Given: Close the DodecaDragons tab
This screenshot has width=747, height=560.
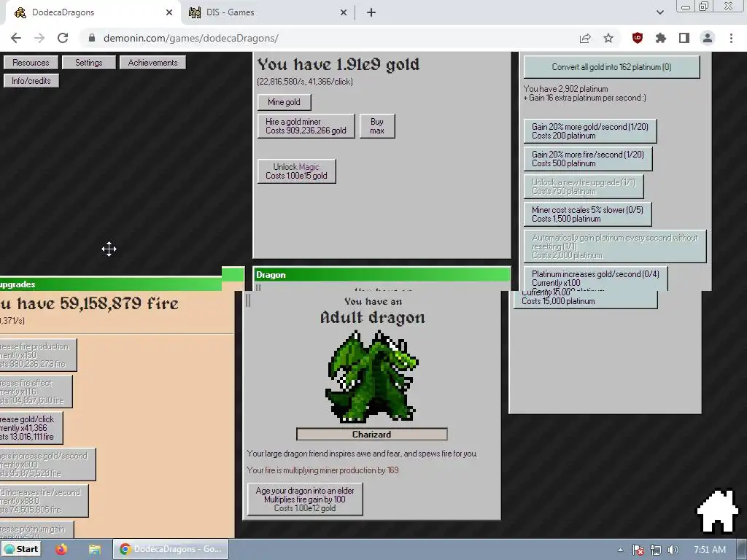Looking at the screenshot, I should click(x=169, y=12).
